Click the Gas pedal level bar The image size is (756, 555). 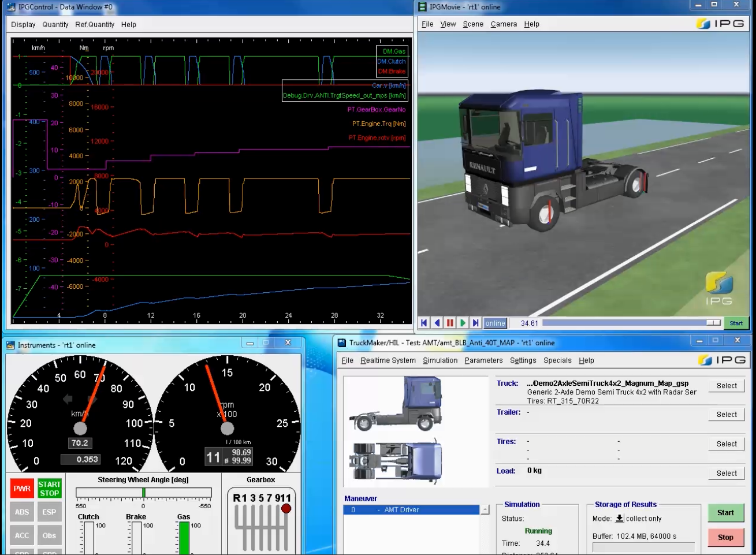184,538
